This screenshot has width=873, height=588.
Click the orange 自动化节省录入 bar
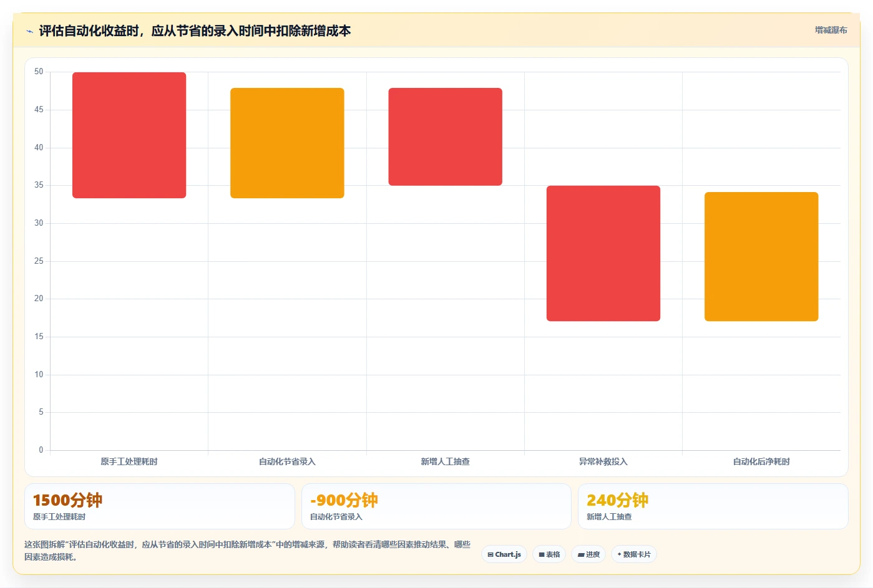[287, 143]
